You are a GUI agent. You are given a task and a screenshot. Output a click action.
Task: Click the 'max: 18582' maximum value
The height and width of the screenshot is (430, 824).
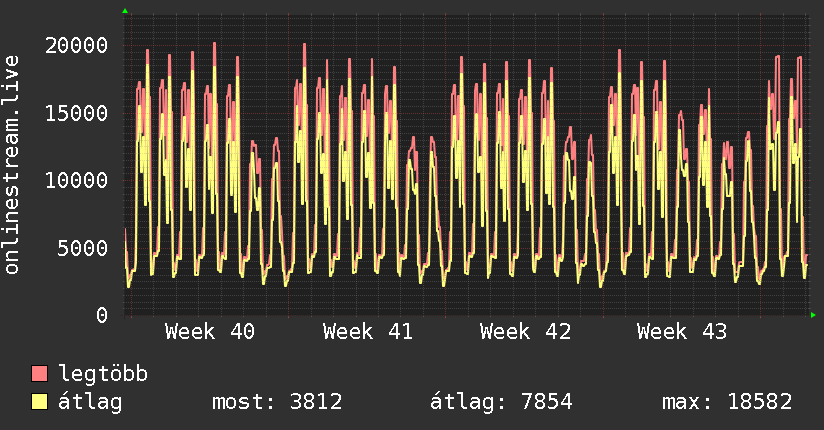727,402
